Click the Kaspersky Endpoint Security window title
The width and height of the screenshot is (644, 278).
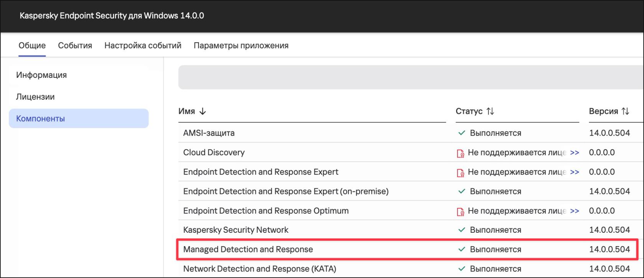(112, 16)
